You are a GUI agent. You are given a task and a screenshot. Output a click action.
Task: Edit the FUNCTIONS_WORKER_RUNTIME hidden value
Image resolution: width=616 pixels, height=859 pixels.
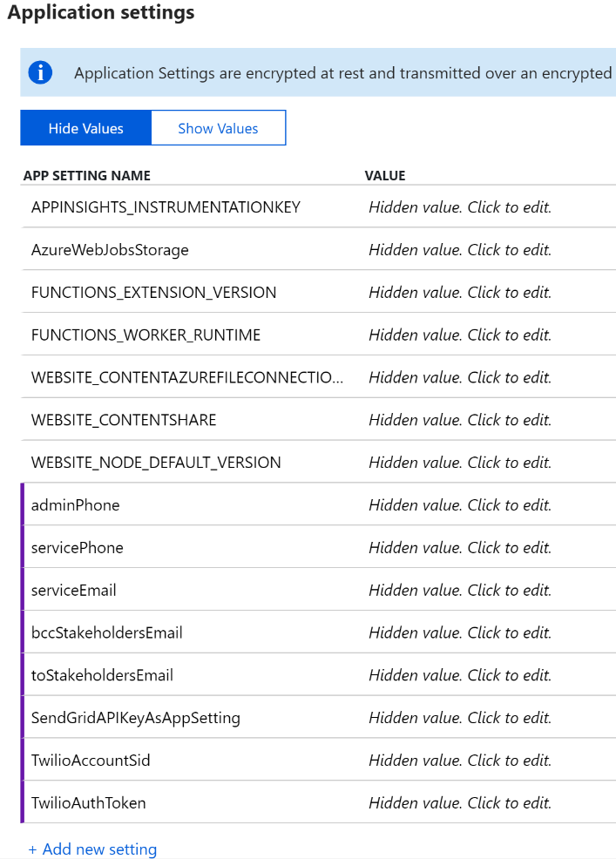(460, 335)
